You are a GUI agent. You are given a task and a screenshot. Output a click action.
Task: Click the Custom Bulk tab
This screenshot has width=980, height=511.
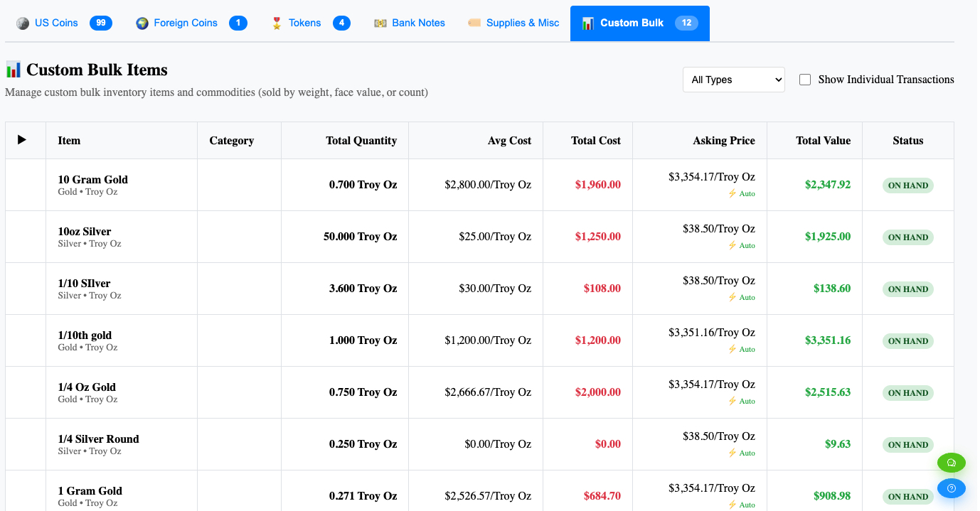[640, 23]
